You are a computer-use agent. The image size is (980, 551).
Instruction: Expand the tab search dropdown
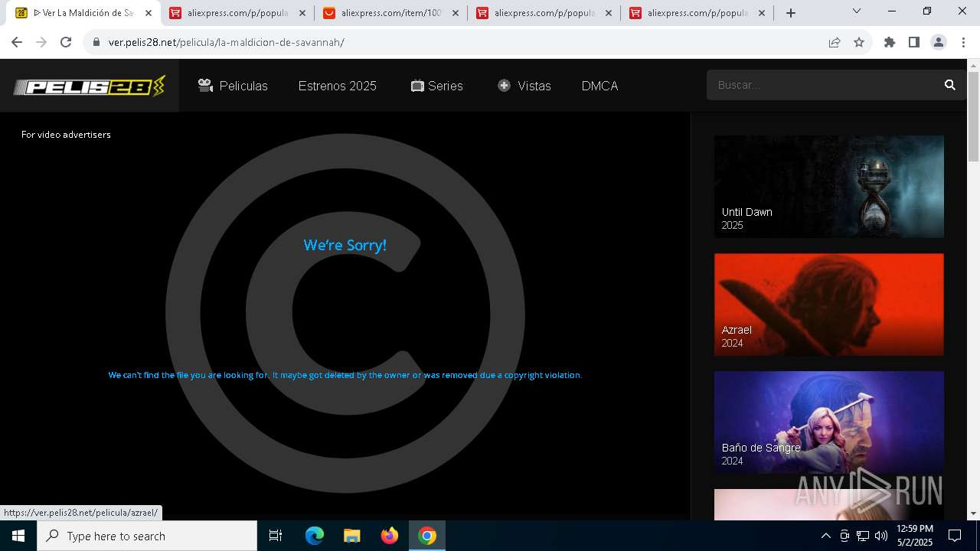pos(857,11)
